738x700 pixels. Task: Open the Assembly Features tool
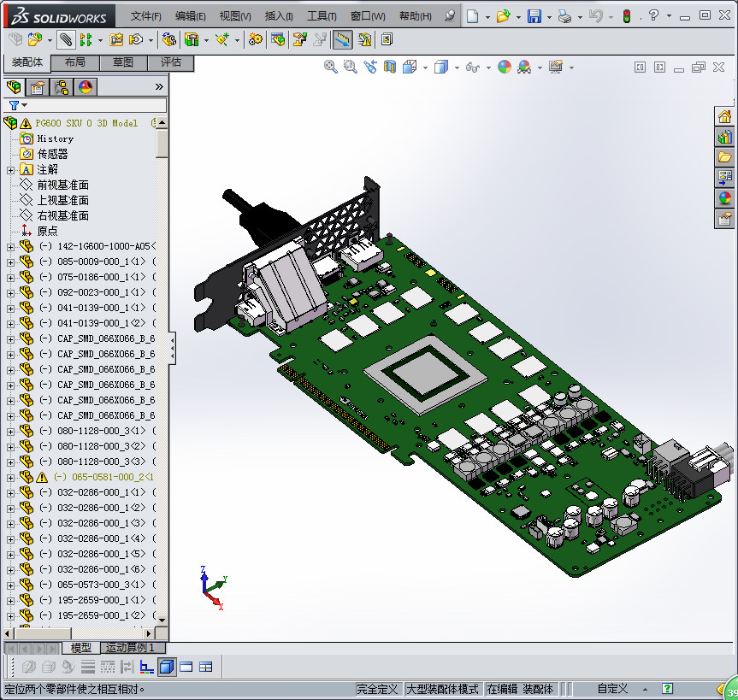click(x=192, y=39)
